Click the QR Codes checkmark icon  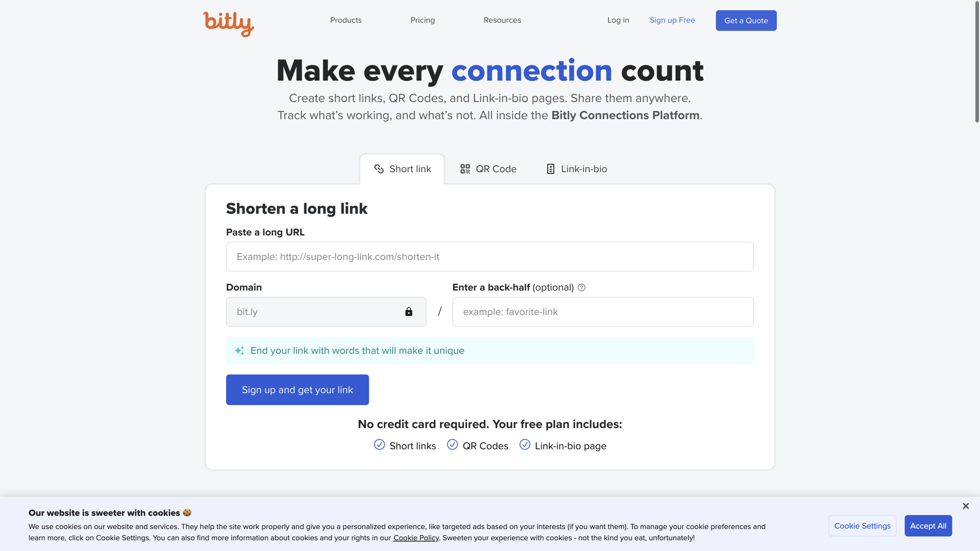(x=452, y=445)
